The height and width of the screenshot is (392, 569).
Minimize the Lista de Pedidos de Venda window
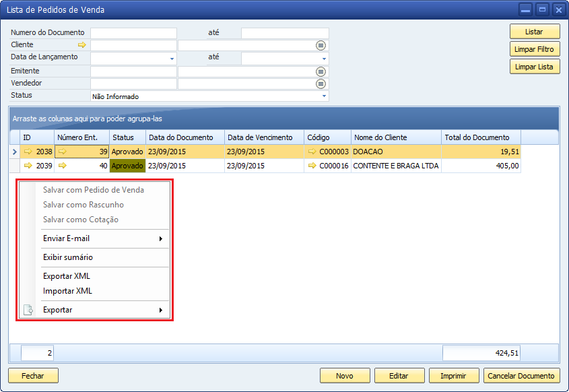point(525,10)
